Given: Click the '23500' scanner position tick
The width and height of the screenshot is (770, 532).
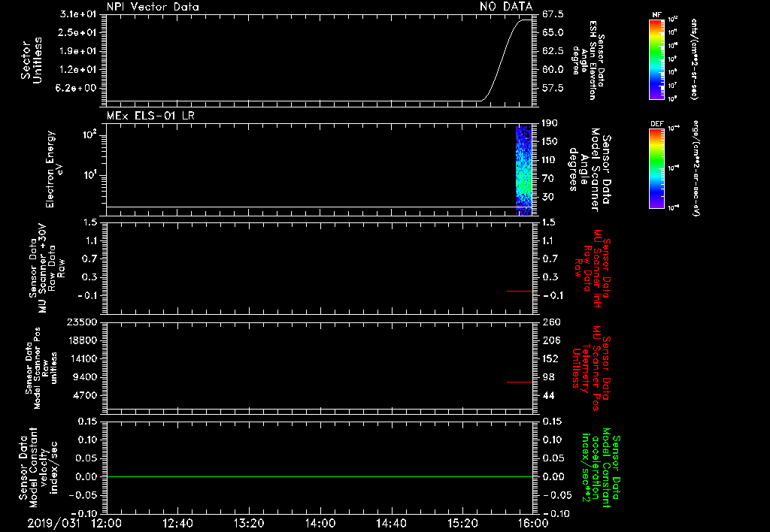Looking at the screenshot, I should pos(81,322).
